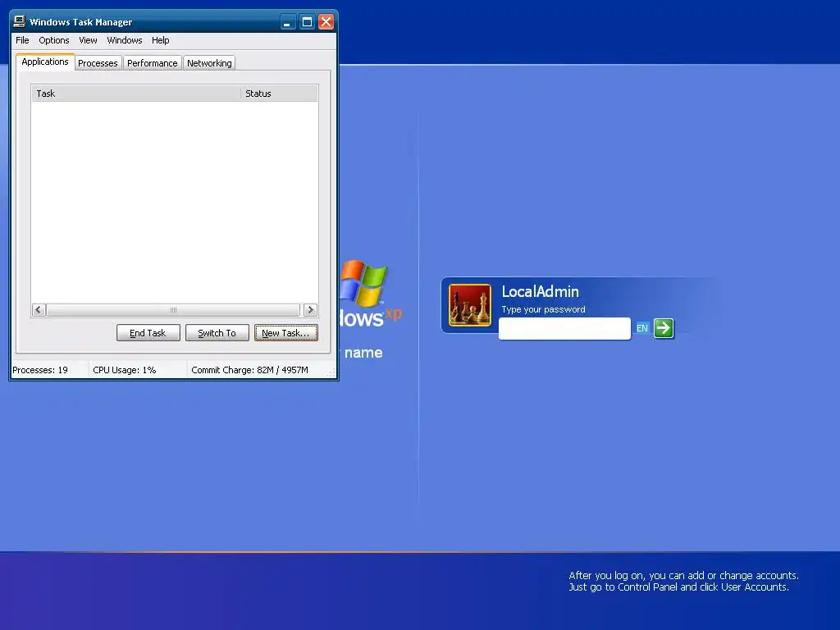Screen dimensions: 840x630
Task: Open the Help menu
Action: pyautogui.click(x=160, y=40)
